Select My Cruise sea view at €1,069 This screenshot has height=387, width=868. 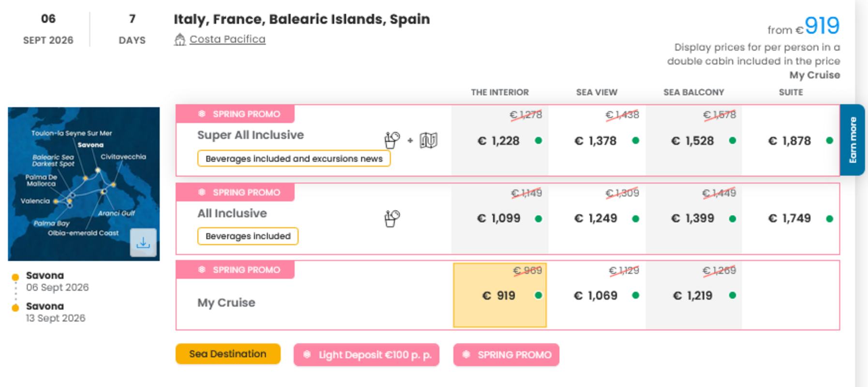[596, 296]
